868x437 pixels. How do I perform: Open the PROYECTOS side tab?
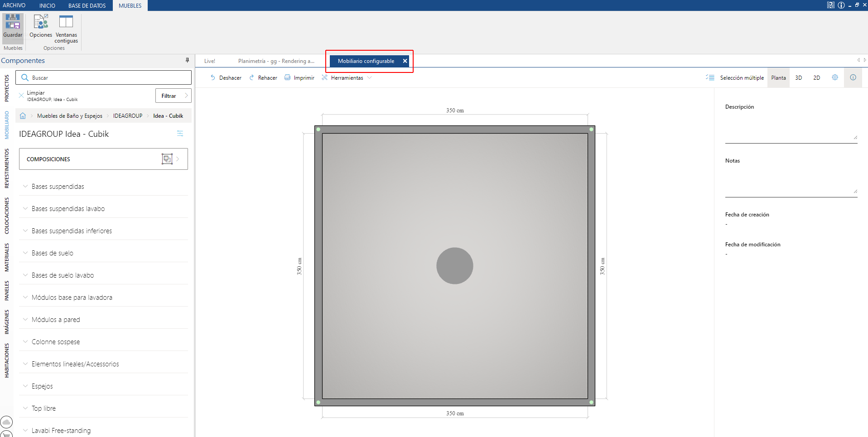pos(7,88)
